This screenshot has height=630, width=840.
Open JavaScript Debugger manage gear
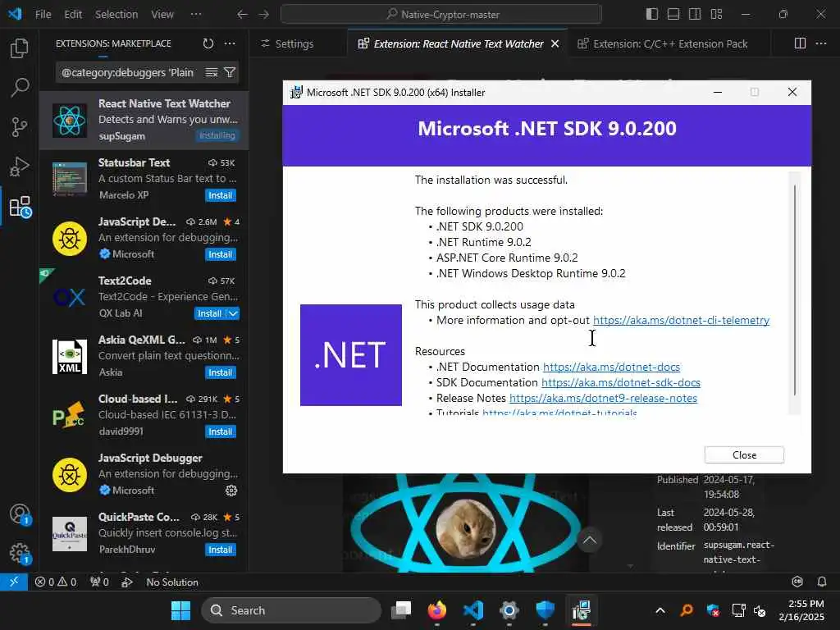231,491
